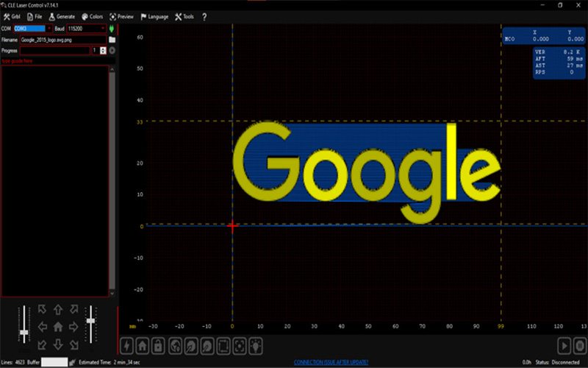Click the lightning bolt reset icon
The image size is (588, 368).
(x=126, y=346)
